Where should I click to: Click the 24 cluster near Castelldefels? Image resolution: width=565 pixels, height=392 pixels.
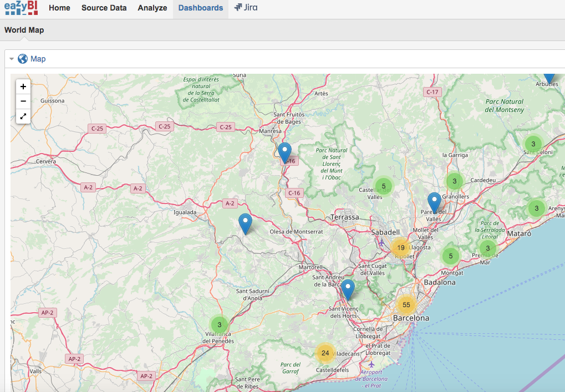325,353
